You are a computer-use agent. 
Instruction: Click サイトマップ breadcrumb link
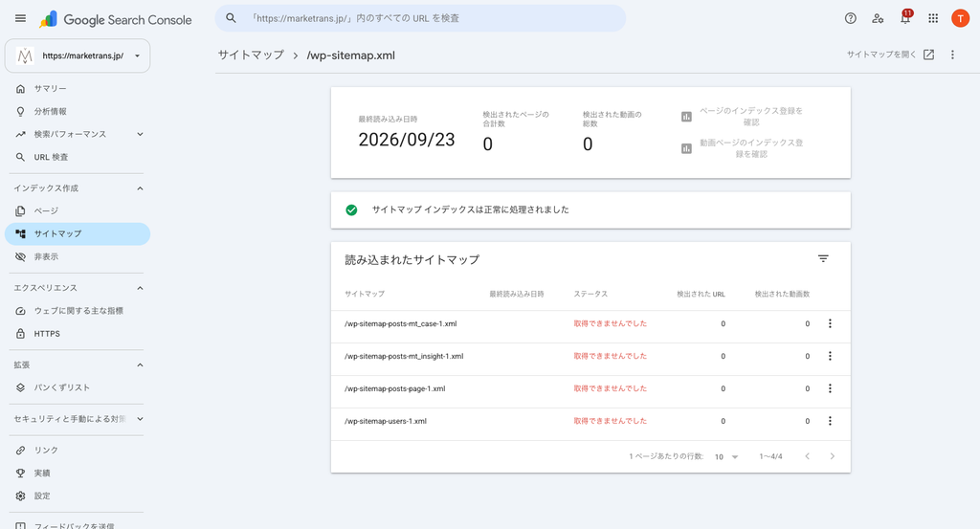(x=251, y=55)
